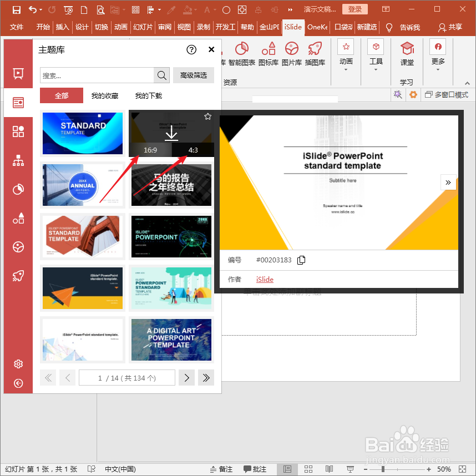This screenshot has height=476, width=476.
Task: Choose 4:3 aspect ratio for template
Action: (x=193, y=150)
